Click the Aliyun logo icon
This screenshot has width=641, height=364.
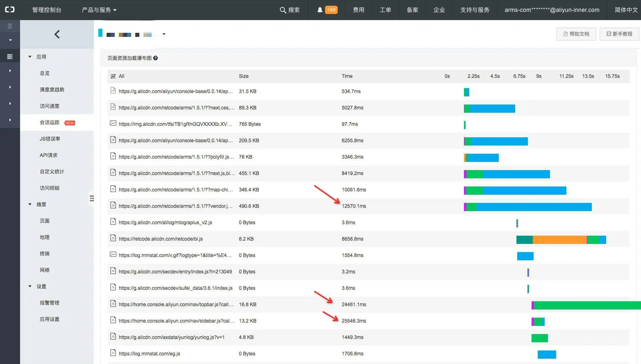[9, 9]
